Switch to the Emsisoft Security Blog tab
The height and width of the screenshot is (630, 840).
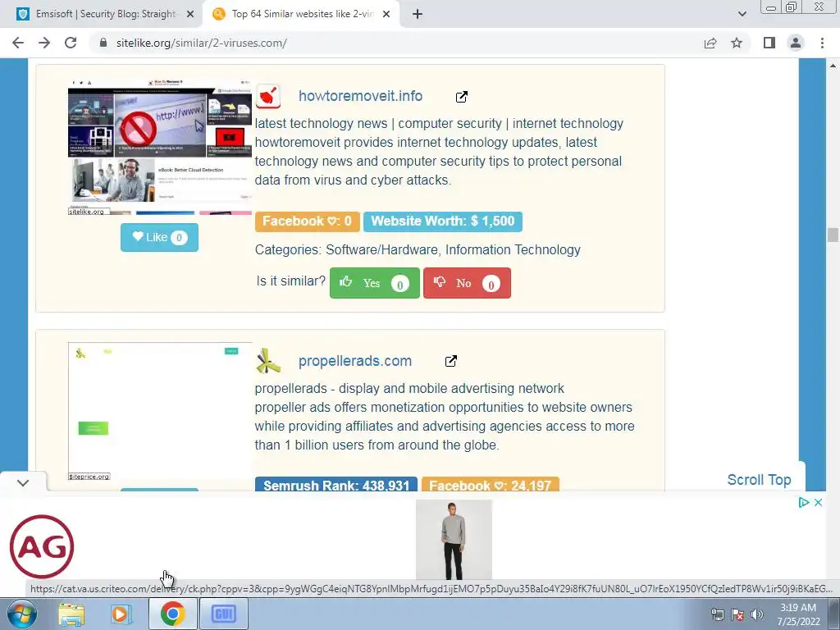tap(104, 14)
